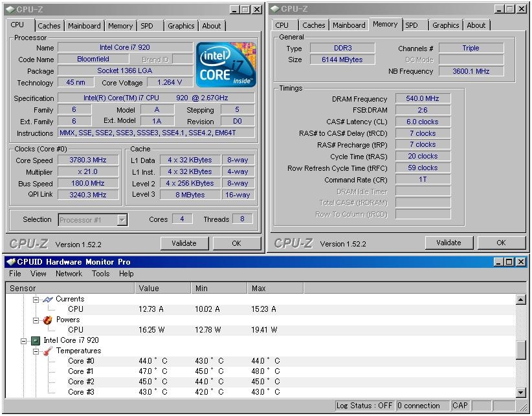The width and height of the screenshot is (532, 416).
Task: Collapse the Currents tree node
Action: point(36,299)
